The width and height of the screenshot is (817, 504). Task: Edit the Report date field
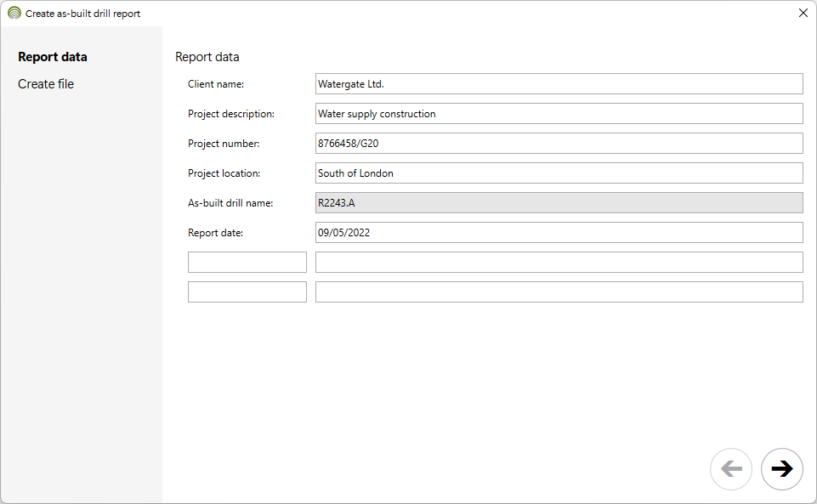pos(559,232)
